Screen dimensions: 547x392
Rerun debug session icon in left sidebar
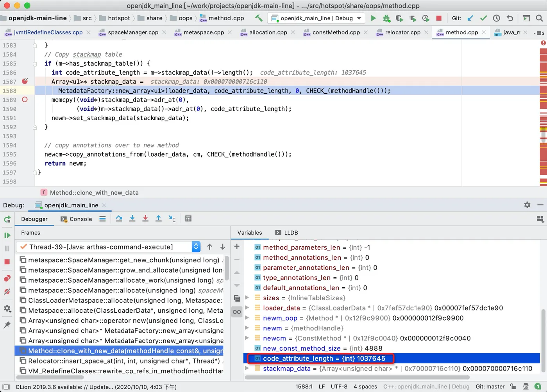pyautogui.click(x=7, y=219)
